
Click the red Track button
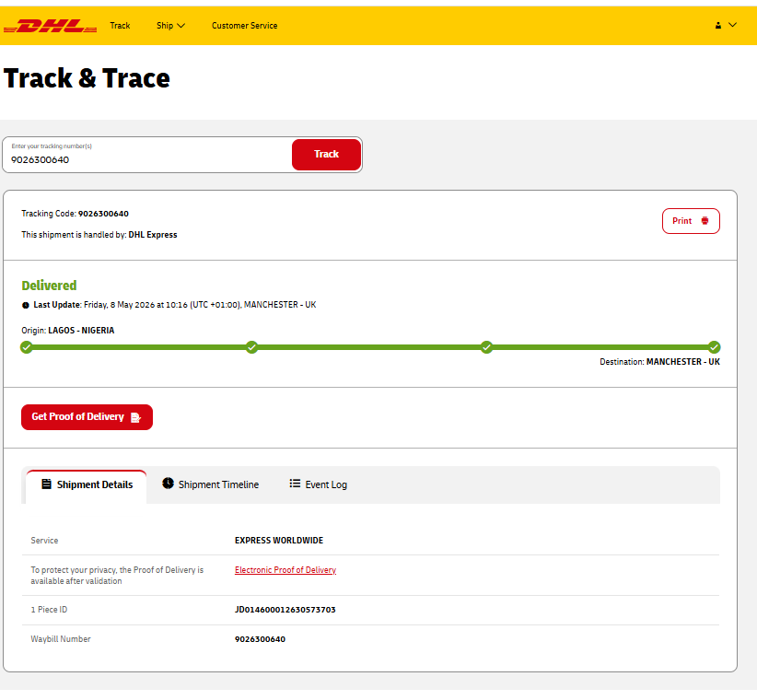pos(326,155)
